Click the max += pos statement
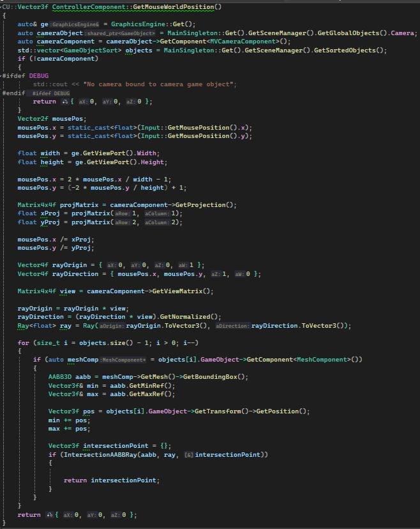 (x=69, y=429)
